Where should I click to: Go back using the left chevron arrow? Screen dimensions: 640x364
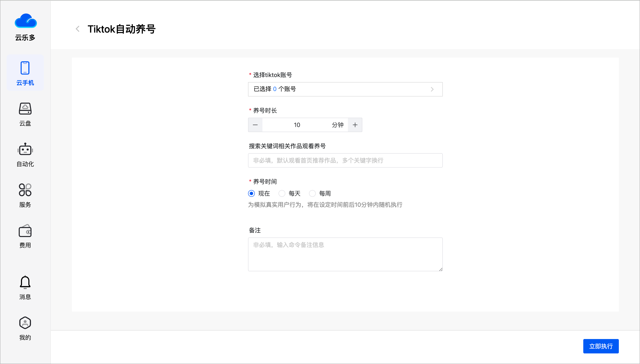coord(78,29)
